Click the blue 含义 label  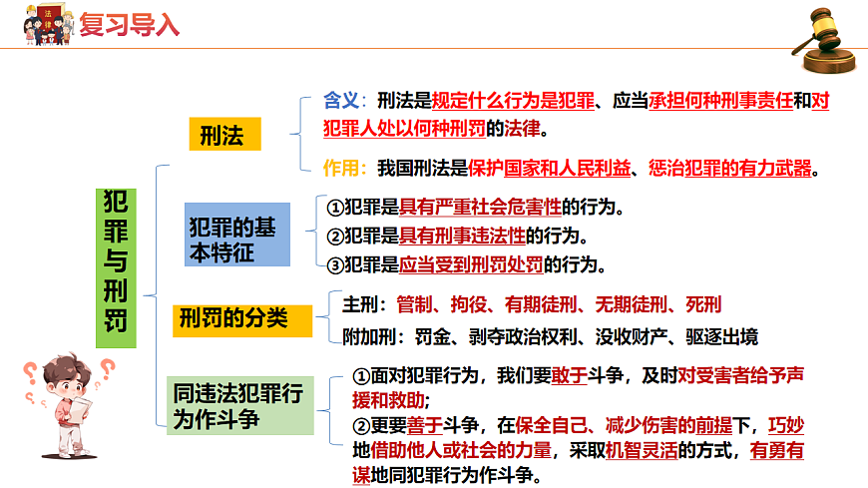pyautogui.click(x=341, y=101)
